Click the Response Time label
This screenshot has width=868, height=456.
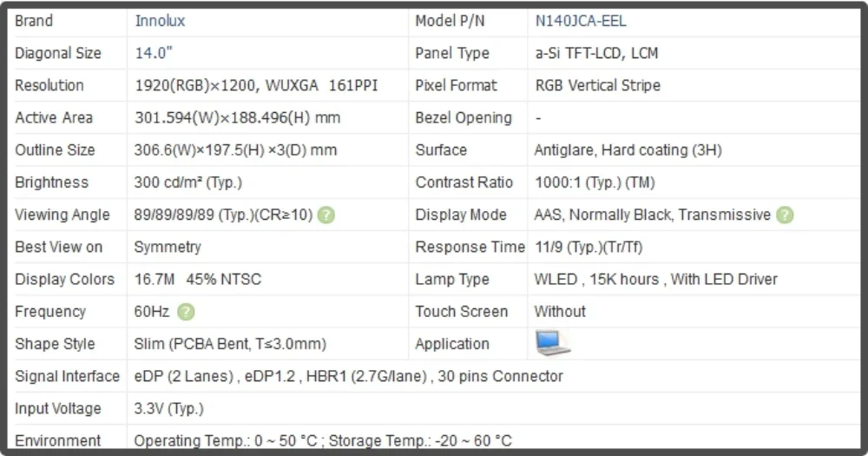coord(470,248)
